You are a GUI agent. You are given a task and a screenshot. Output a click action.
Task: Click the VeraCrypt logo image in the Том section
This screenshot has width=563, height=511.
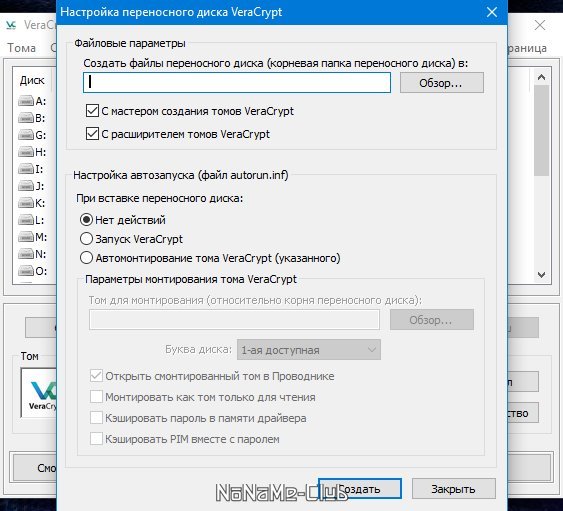click(x=39, y=393)
